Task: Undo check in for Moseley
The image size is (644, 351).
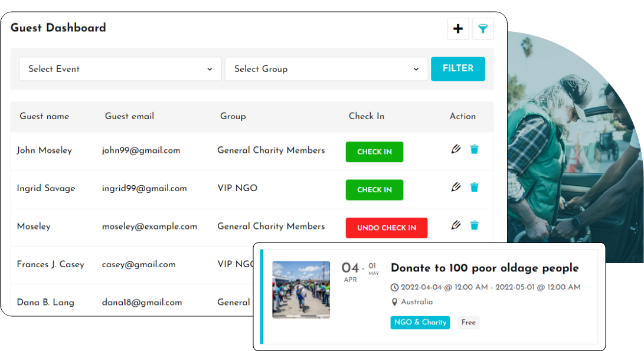Action: click(387, 228)
